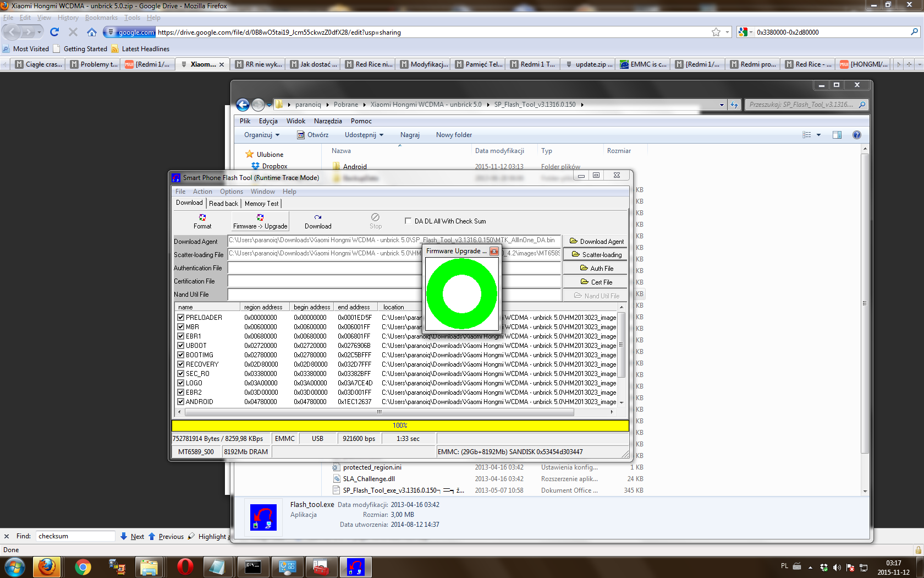
Task: Go to Firefox home page
Action: tap(91, 32)
